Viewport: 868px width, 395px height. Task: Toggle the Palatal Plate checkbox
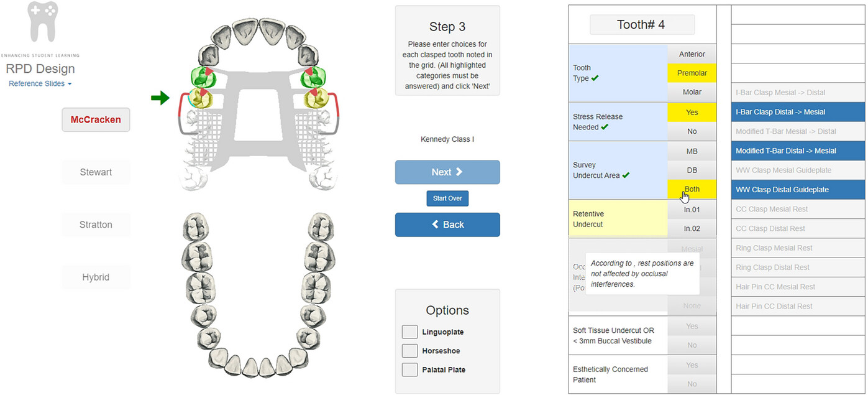[409, 369]
